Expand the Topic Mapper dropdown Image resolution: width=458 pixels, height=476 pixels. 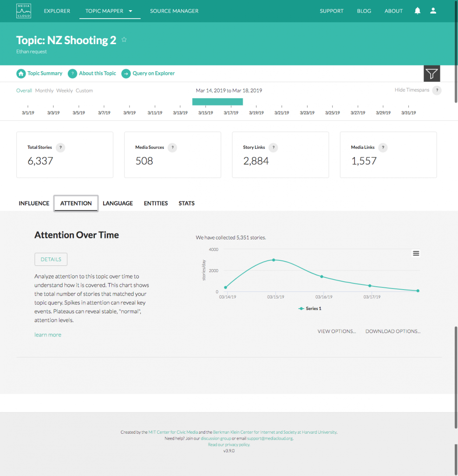131,11
